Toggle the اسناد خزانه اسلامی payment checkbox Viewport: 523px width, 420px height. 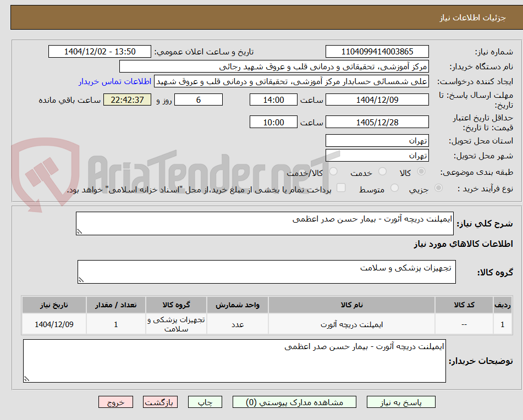341,187
